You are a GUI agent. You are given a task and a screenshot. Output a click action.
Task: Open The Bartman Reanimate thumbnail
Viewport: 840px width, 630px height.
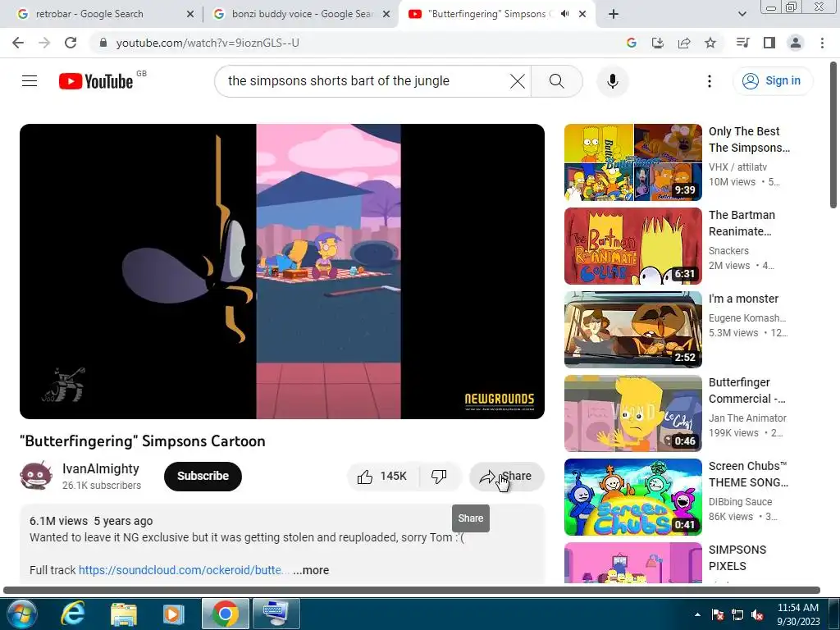[x=632, y=246]
